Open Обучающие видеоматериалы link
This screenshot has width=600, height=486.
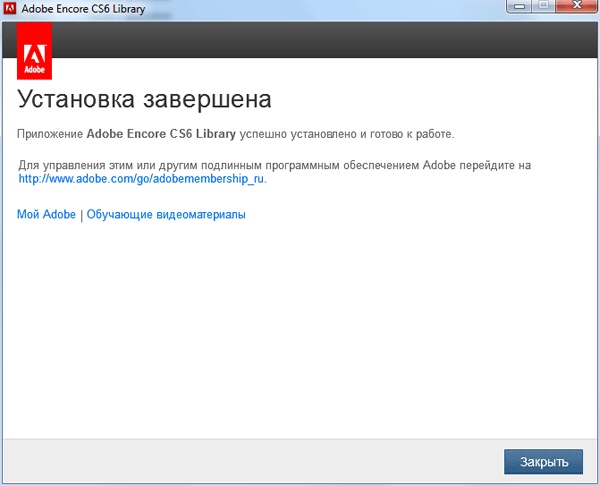point(166,214)
